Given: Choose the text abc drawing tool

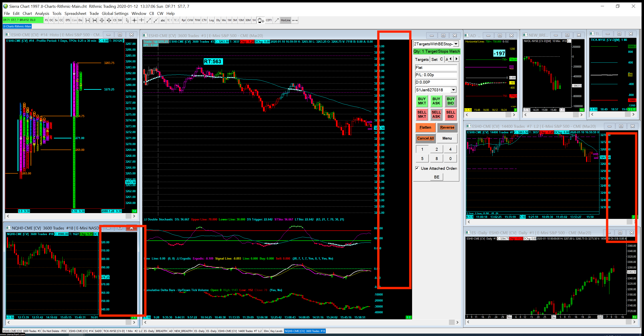Looking at the screenshot, I should coord(163,20).
